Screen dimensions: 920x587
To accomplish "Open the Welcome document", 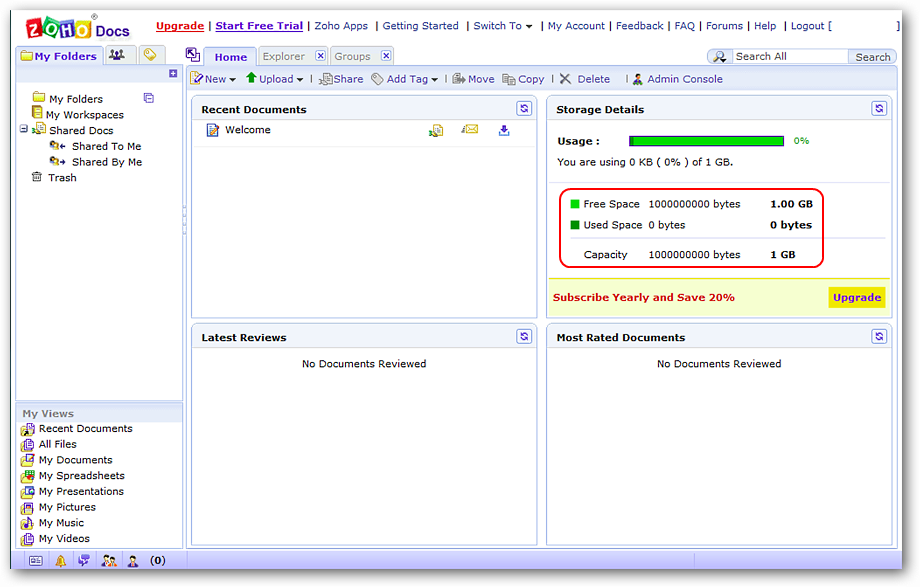I will pos(248,130).
